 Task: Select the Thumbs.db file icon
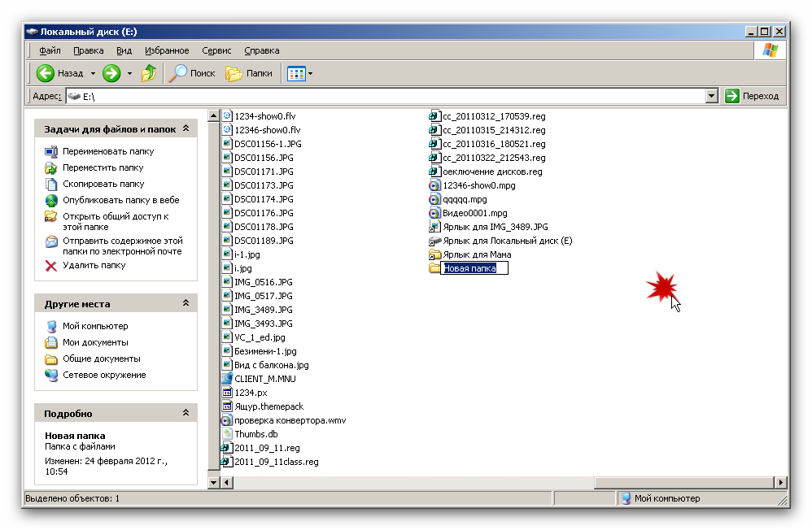[x=227, y=434]
